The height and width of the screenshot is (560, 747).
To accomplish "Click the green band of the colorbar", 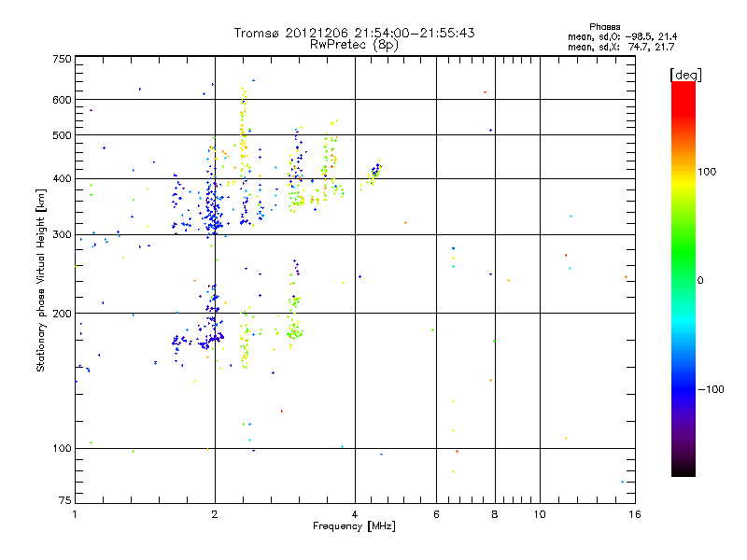I will 684,252.
